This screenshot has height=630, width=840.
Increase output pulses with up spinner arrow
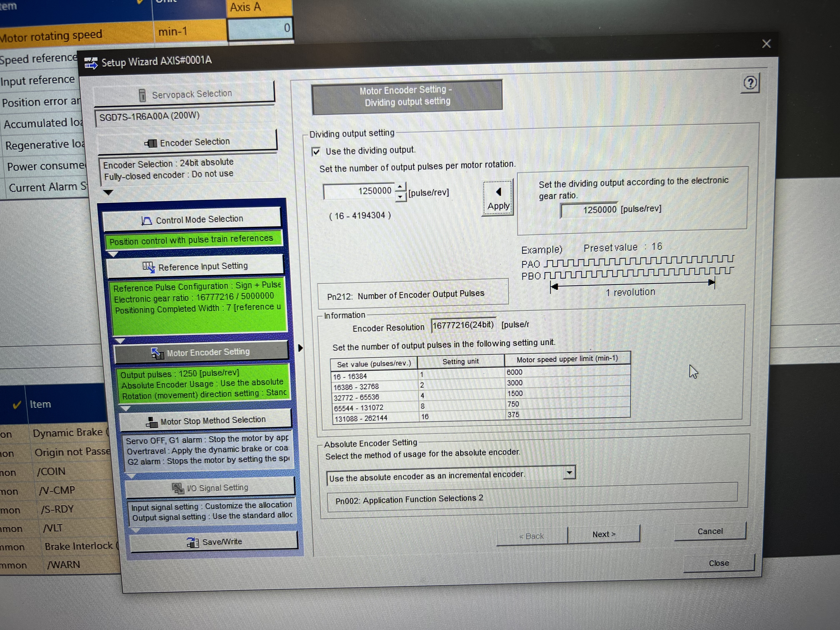400,187
